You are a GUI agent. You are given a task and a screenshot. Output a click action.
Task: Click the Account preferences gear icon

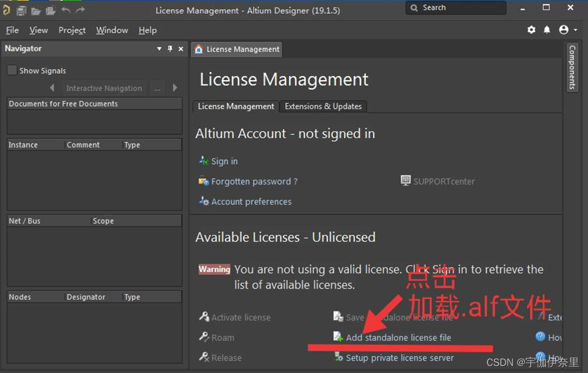coord(203,201)
